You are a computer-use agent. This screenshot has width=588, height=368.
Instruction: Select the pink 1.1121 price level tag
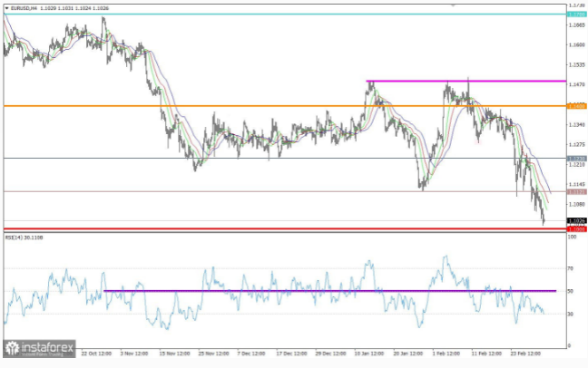pos(577,192)
